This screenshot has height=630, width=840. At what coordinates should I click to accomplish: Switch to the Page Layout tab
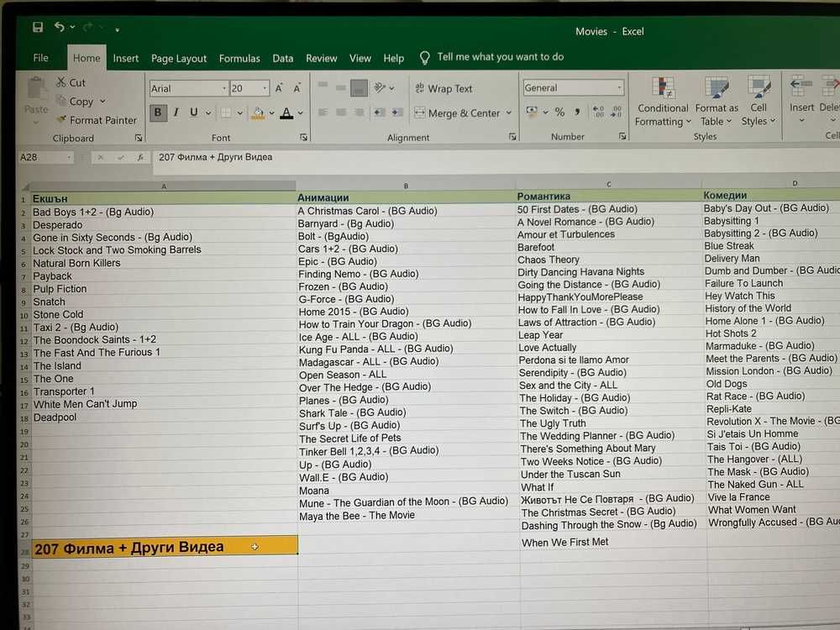178,59
